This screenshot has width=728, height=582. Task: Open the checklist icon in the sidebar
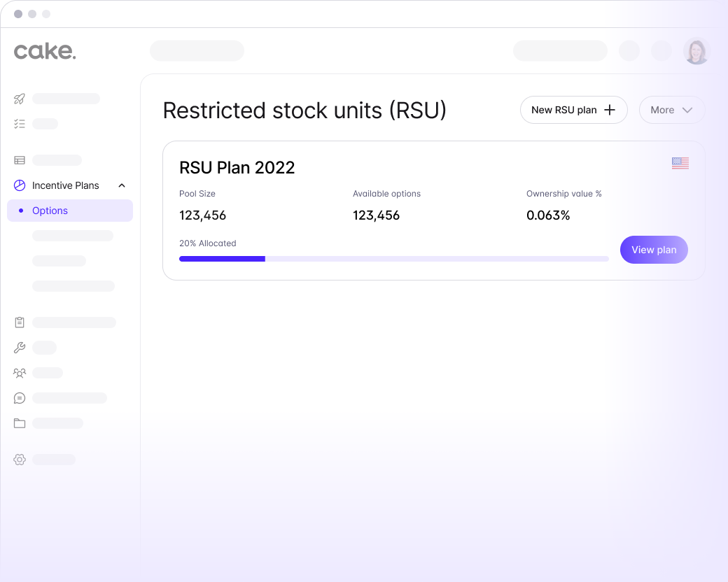coord(19,124)
